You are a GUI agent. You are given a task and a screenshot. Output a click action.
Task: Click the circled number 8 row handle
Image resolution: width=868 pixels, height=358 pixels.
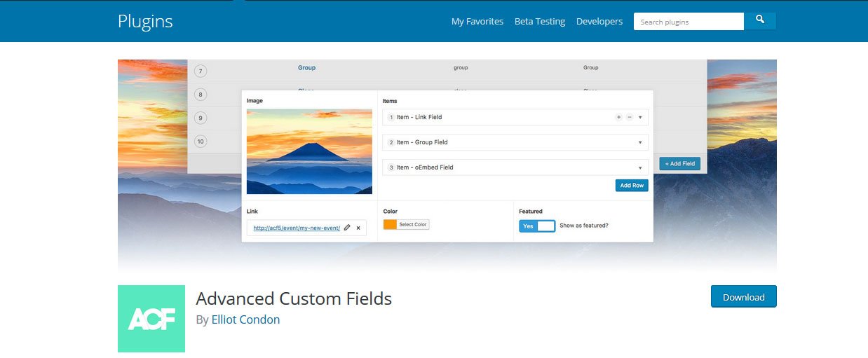pos(201,95)
